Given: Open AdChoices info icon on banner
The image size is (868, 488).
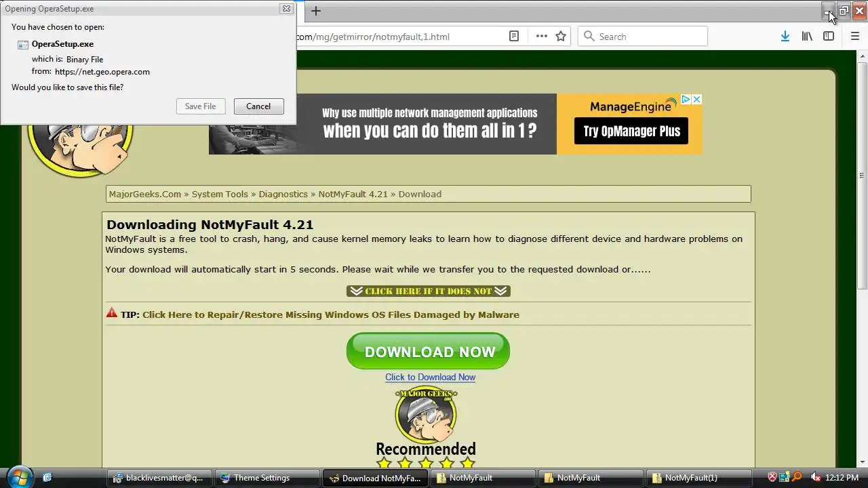Looking at the screenshot, I should pos(686,100).
